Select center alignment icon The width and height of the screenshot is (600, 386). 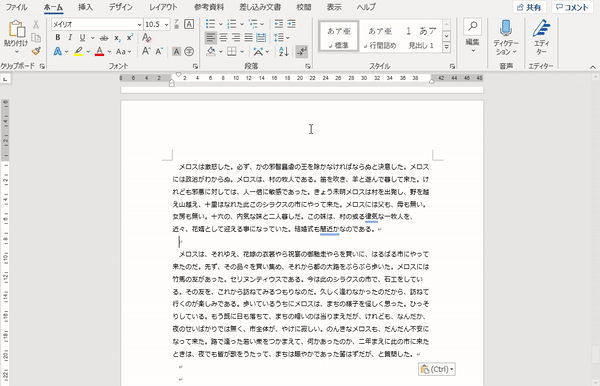click(223, 37)
